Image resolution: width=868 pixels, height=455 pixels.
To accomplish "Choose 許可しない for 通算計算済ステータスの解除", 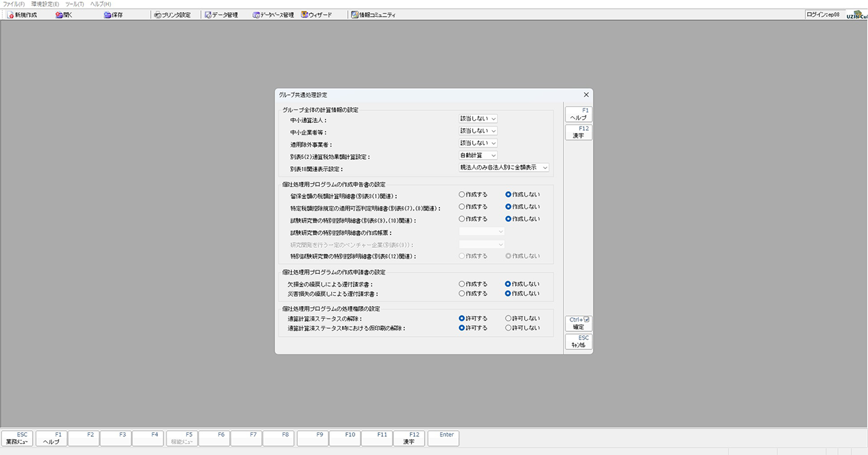I will 509,319.
